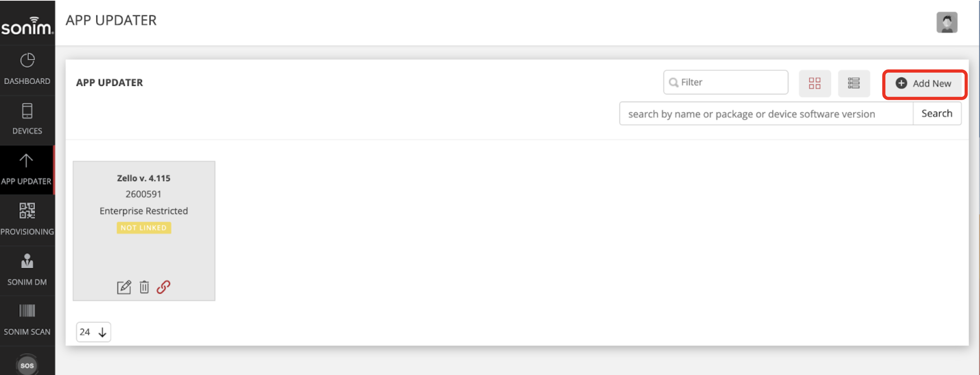980x375 pixels.
Task: Delete the Zello app with trash icon
Action: point(144,287)
